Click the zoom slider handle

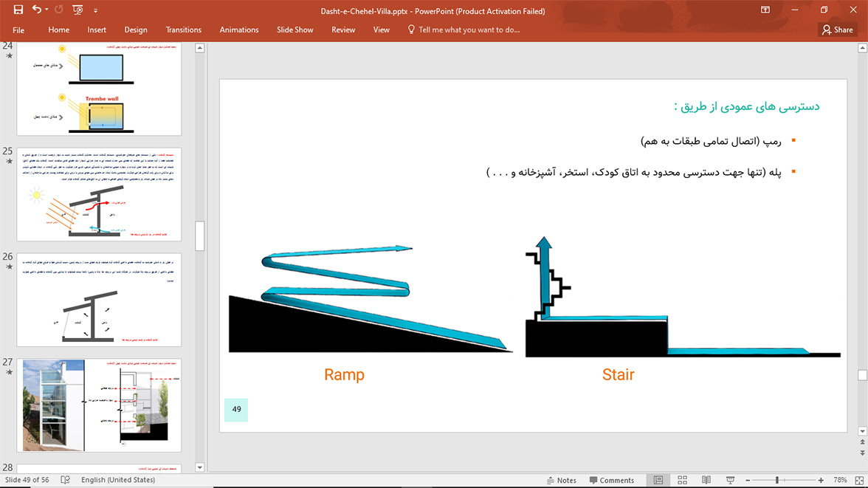point(777,480)
